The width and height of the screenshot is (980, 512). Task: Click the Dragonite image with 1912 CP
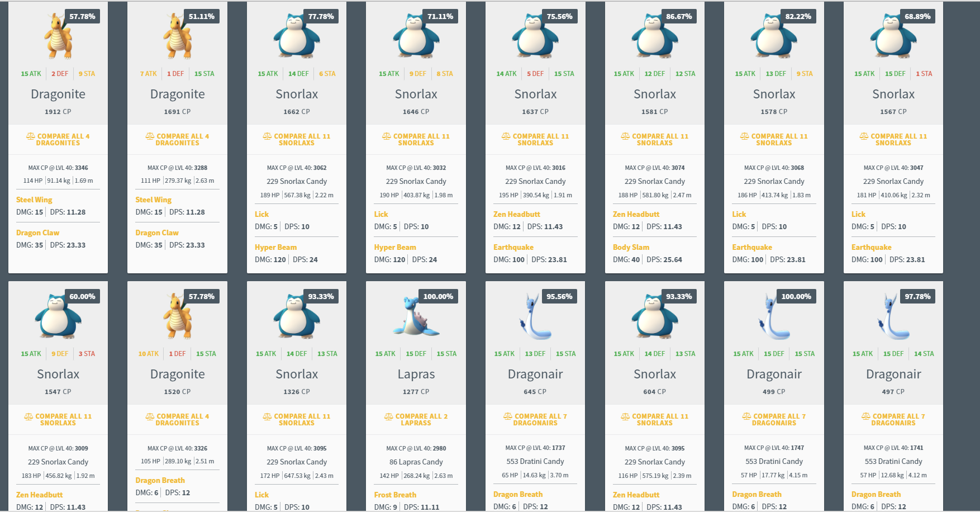click(x=58, y=36)
